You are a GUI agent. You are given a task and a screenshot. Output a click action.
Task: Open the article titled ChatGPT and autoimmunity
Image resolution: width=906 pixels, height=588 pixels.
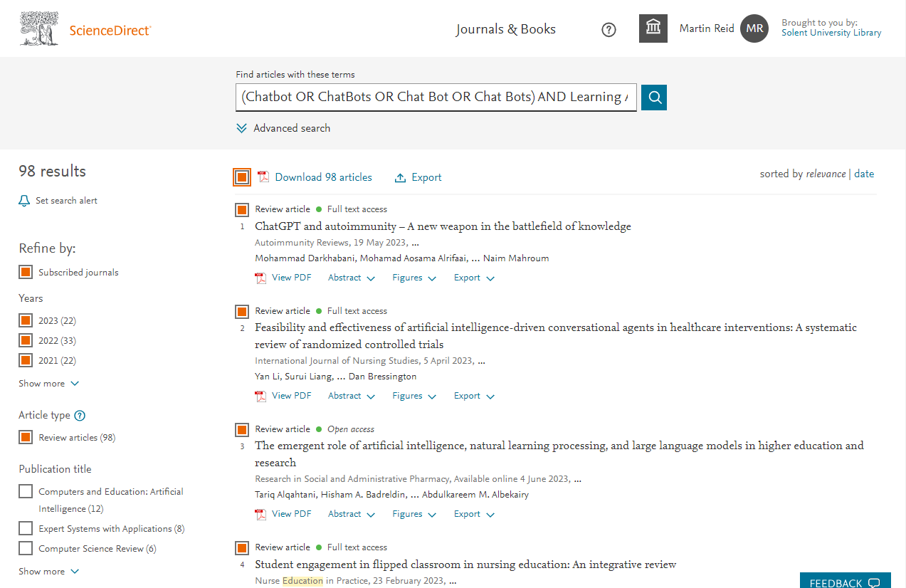click(442, 226)
